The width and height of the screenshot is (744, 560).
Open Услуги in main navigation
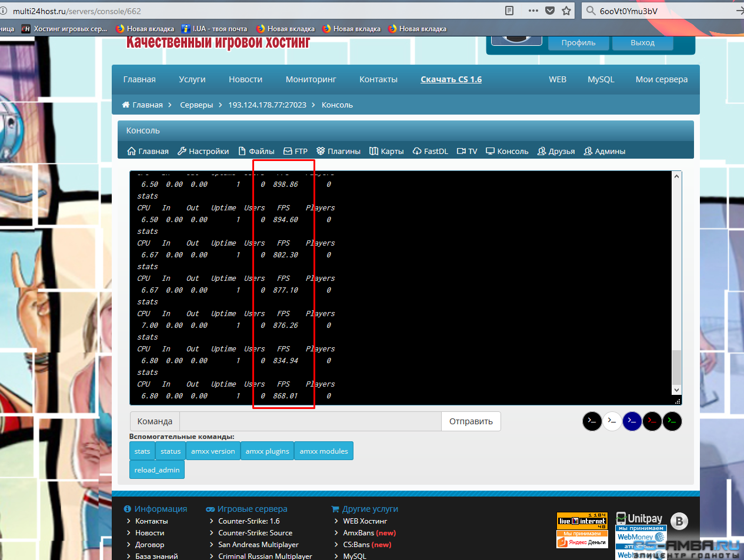pos(192,79)
